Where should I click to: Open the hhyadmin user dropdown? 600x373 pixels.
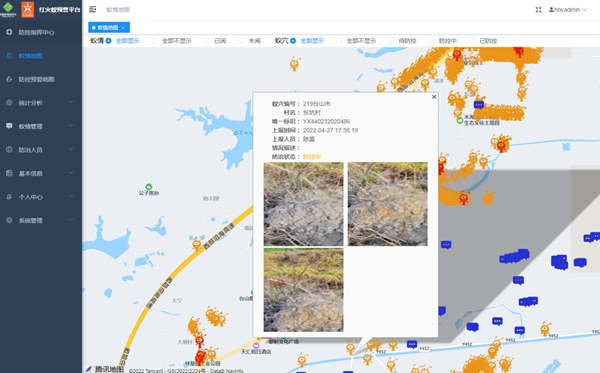568,10
